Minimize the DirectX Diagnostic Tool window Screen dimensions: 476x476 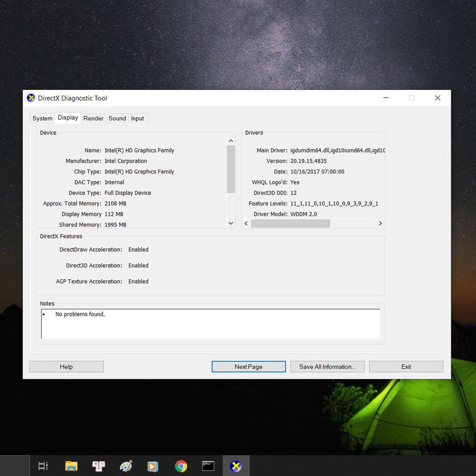pos(386,98)
